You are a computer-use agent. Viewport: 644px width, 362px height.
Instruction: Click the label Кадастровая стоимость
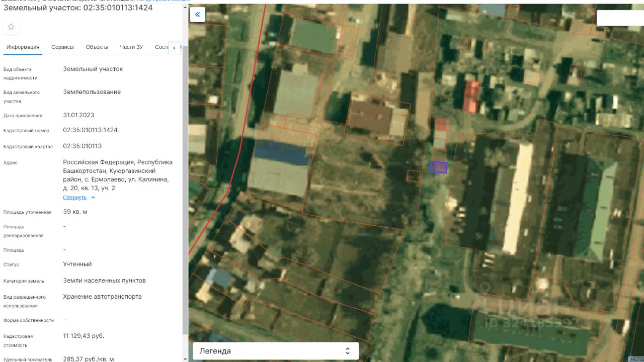pyautogui.click(x=18, y=340)
